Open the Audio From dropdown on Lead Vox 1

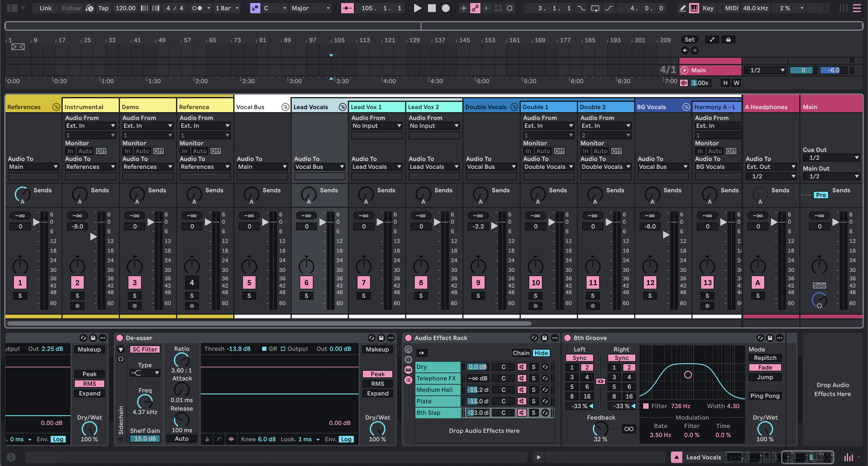[x=377, y=126]
